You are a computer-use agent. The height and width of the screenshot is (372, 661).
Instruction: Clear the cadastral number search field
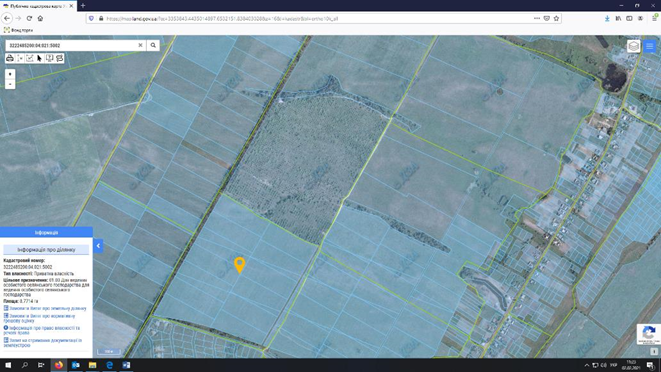140,45
